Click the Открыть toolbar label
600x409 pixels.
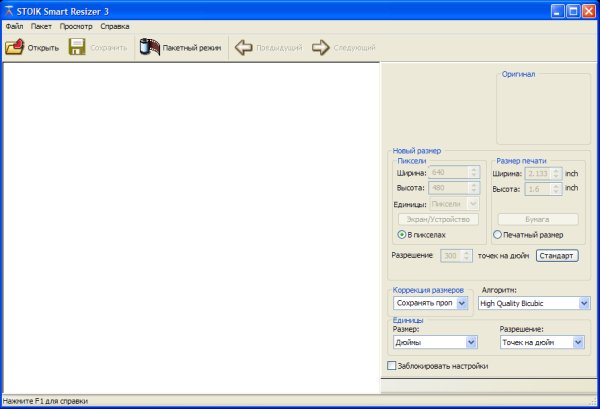[x=43, y=48]
